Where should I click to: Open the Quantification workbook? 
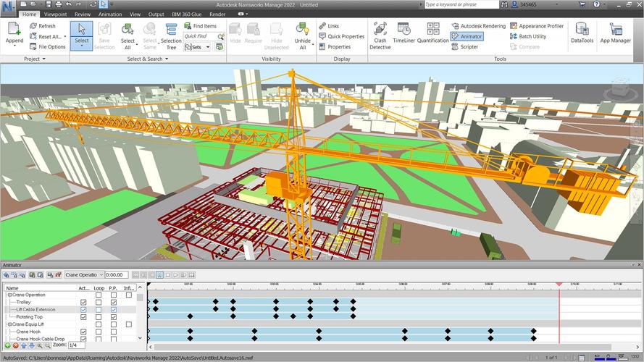pyautogui.click(x=432, y=33)
